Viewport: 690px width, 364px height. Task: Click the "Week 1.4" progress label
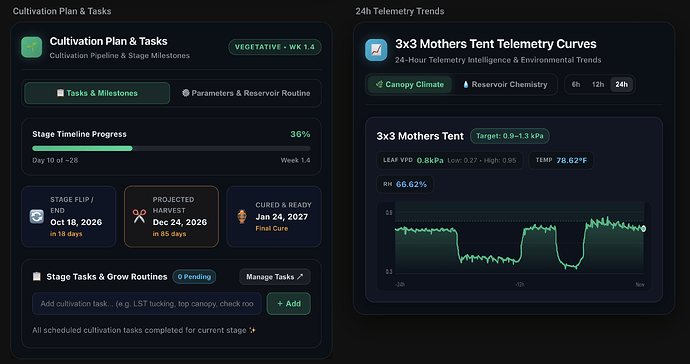pyautogui.click(x=295, y=160)
